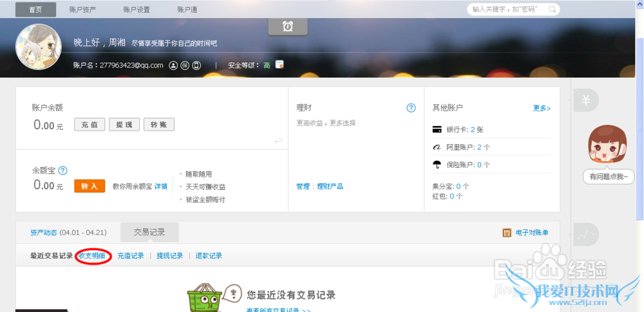
Task: Click the insurance protection badge icon
Action: [185, 65]
